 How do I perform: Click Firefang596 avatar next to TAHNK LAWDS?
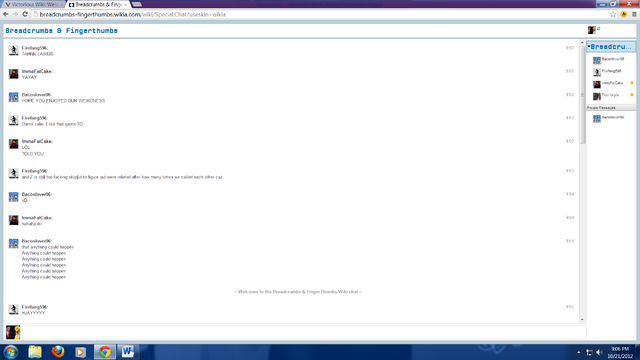pos(13,50)
